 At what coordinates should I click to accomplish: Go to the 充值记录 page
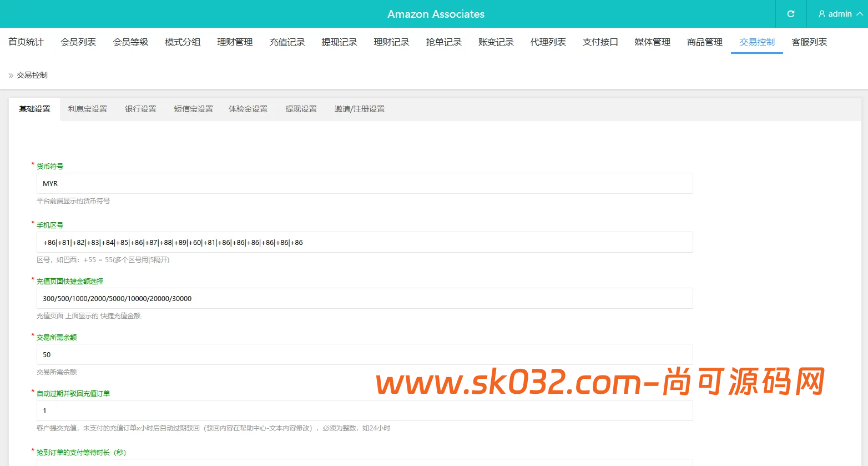click(x=286, y=42)
